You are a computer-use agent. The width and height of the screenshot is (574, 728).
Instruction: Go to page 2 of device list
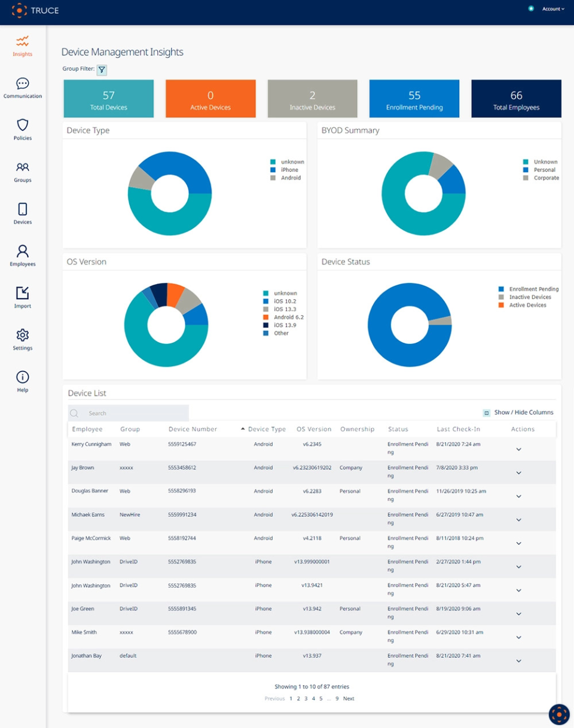(x=298, y=699)
